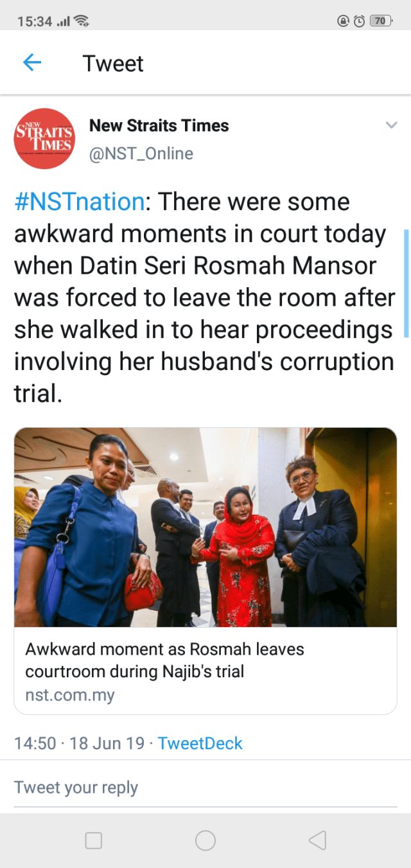This screenshot has width=411, height=868.
Task: Tap the tweet timestamp 14:50 · 18 Jun 19
Action: click(x=79, y=743)
